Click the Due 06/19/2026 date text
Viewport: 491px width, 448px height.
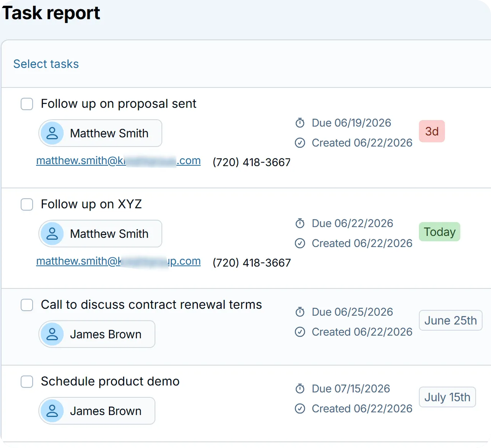tap(351, 123)
